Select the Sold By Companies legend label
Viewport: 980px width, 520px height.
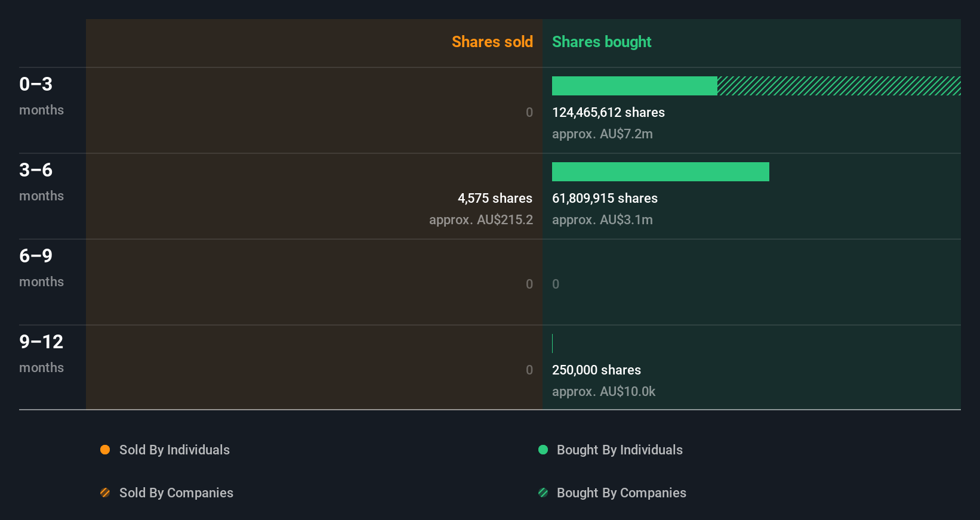176,493
